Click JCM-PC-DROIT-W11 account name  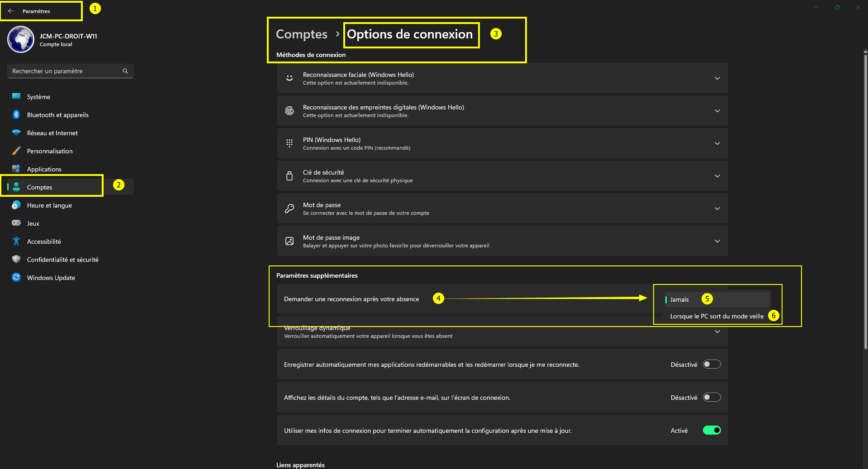(x=68, y=36)
